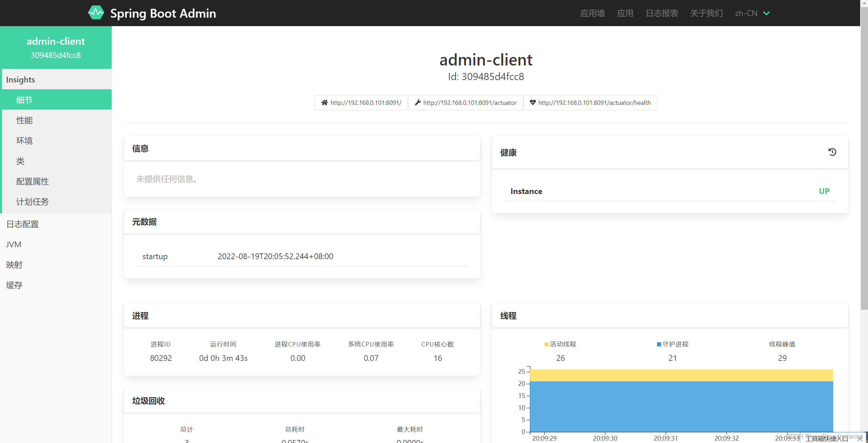Viewport: 868px width, 443px height.
Task: Click the 线程峰值 value 29
Action: pyautogui.click(x=782, y=358)
